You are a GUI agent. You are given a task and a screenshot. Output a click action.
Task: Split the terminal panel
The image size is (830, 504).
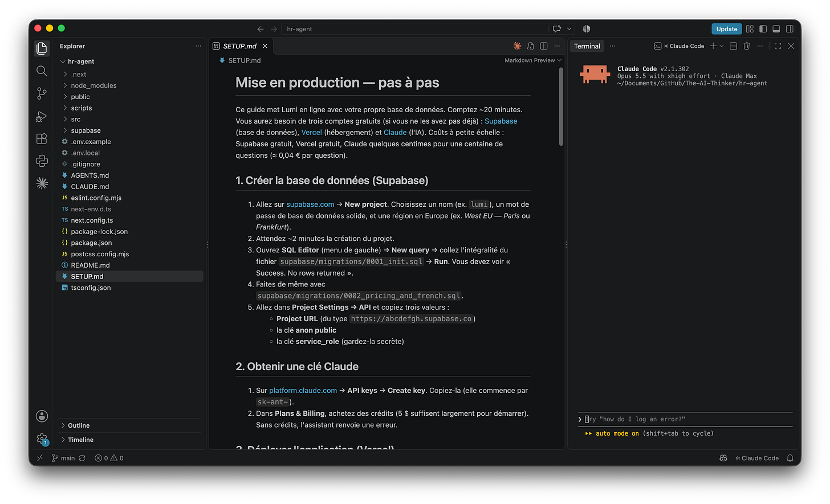coord(734,46)
